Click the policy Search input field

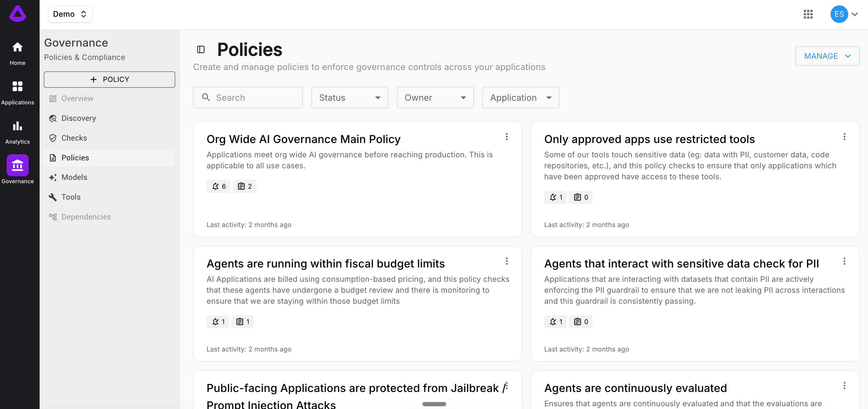point(248,98)
